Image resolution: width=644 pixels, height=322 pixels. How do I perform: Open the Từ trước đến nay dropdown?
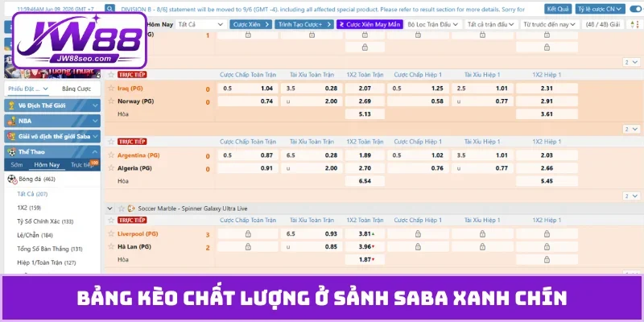[551, 25]
